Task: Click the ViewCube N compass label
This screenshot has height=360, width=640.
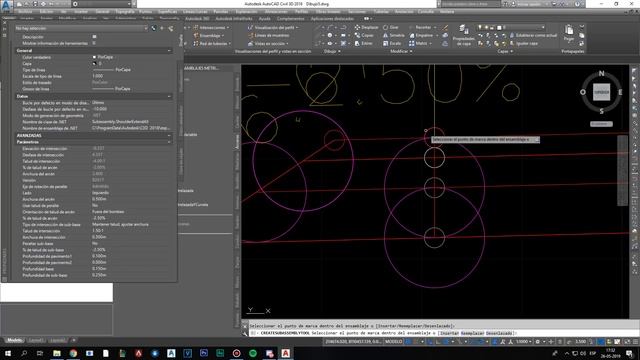Action: pyautogui.click(x=601, y=73)
